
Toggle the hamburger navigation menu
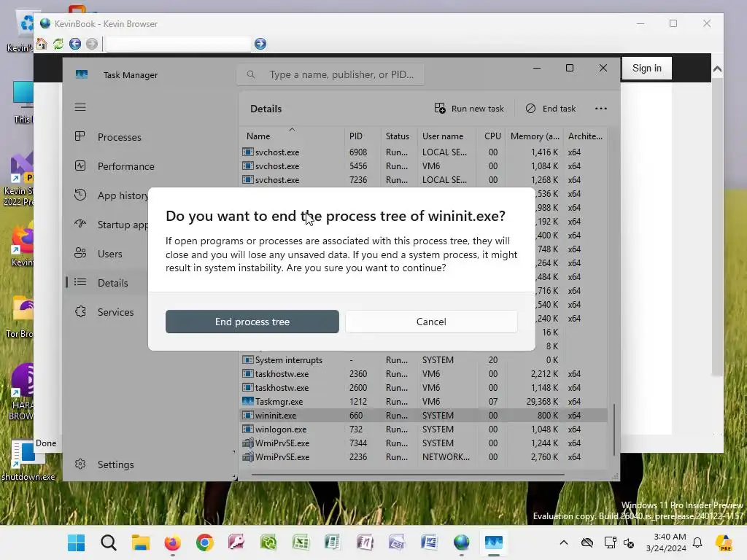[x=80, y=107]
